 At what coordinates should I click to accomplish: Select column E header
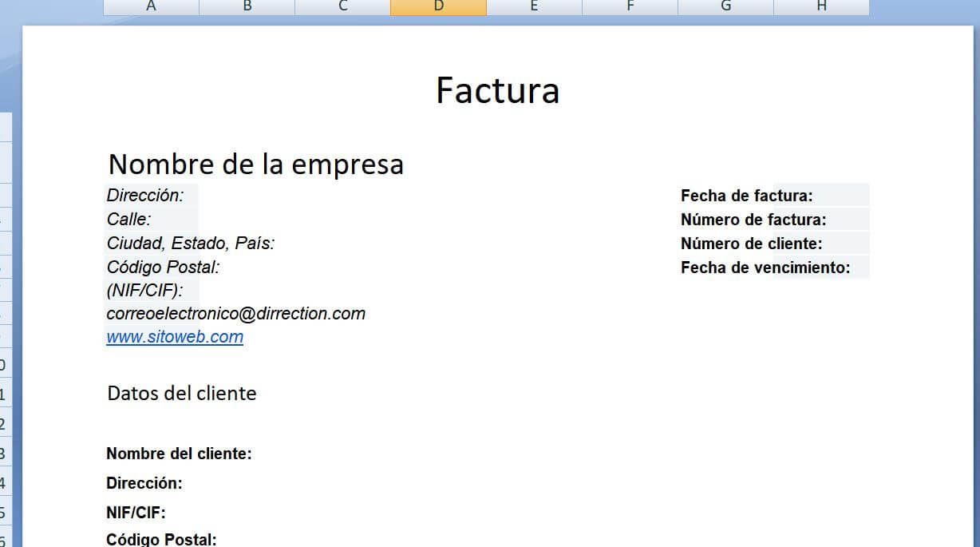(533, 6)
